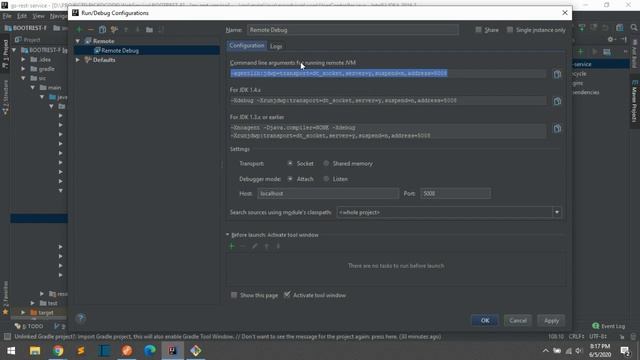Collapse the main folder in Project tree
Screen dimensions: 640x360
click(x=33, y=88)
